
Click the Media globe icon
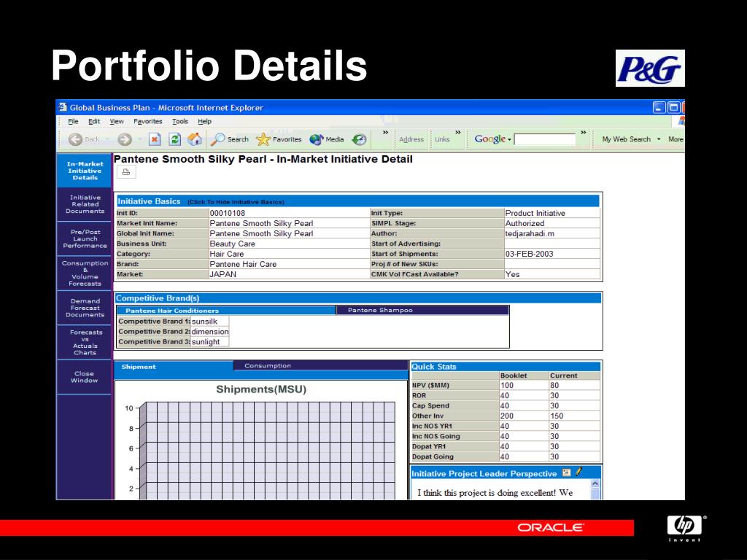coord(317,139)
